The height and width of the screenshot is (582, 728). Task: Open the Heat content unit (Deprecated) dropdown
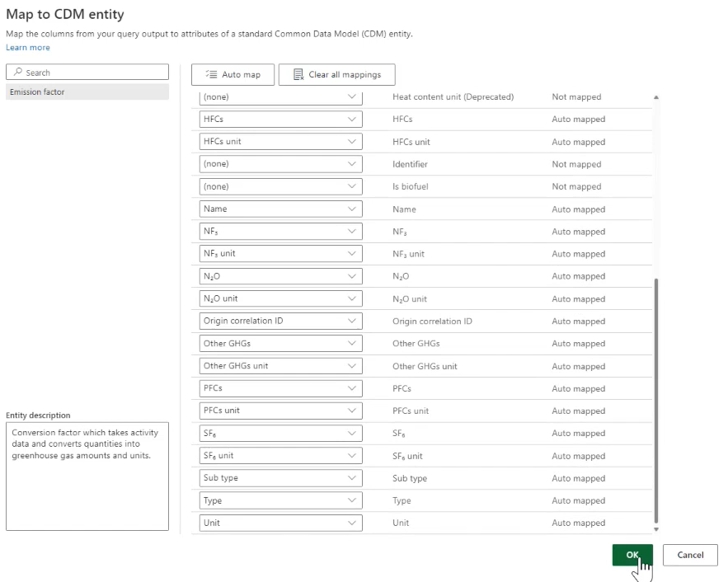pyautogui.click(x=281, y=97)
